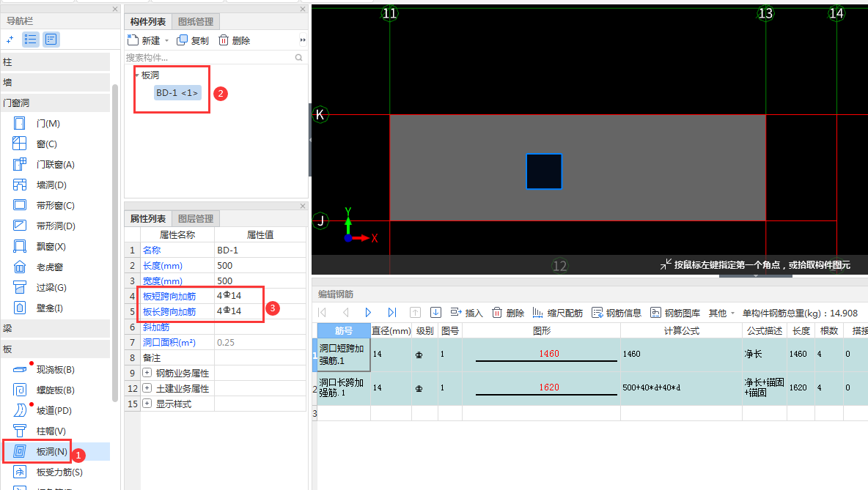The height and width of the screenshot is (490, 868).
Task: Click the 名称 property link
Action: tap(152, 250)
